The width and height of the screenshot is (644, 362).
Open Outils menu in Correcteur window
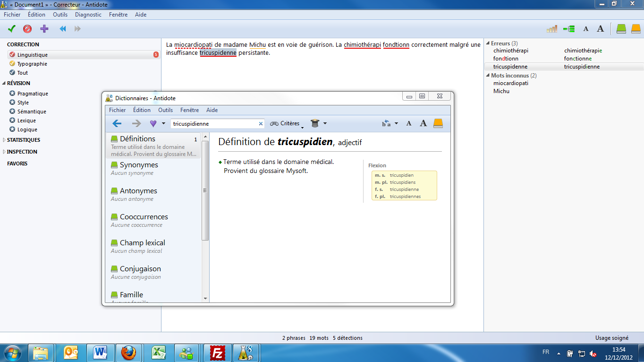click(60, 15)
